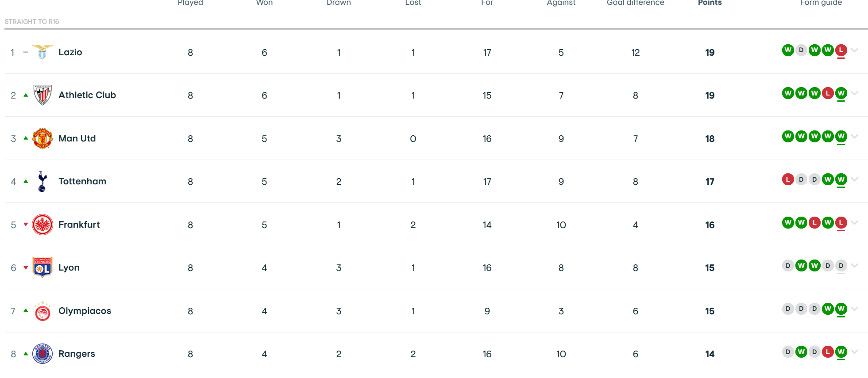Click the Tottenham cockerel crest icon

pyautogui.click(x=42, y=181)
